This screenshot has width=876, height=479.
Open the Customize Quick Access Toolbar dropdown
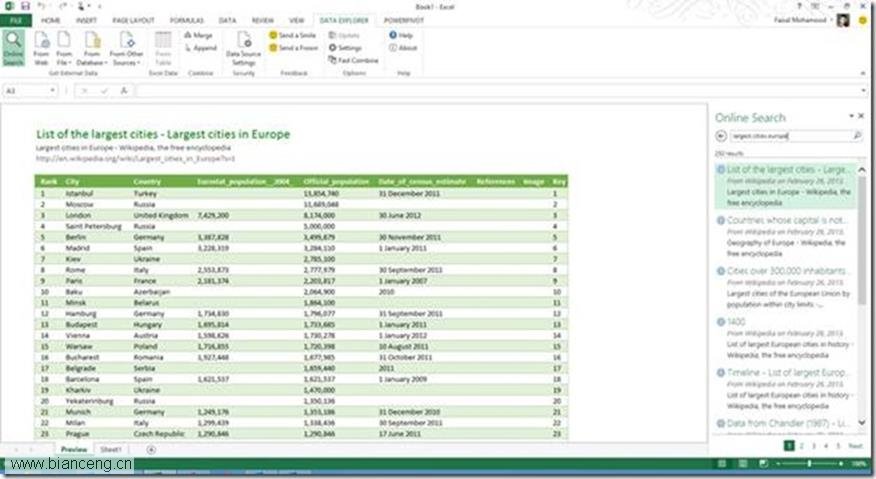[x=100, y=7]
